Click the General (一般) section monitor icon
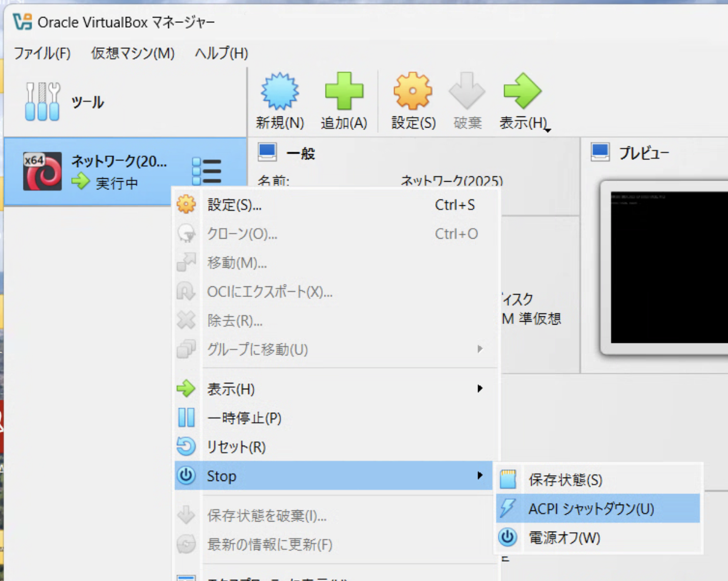 tap(268, 152)
